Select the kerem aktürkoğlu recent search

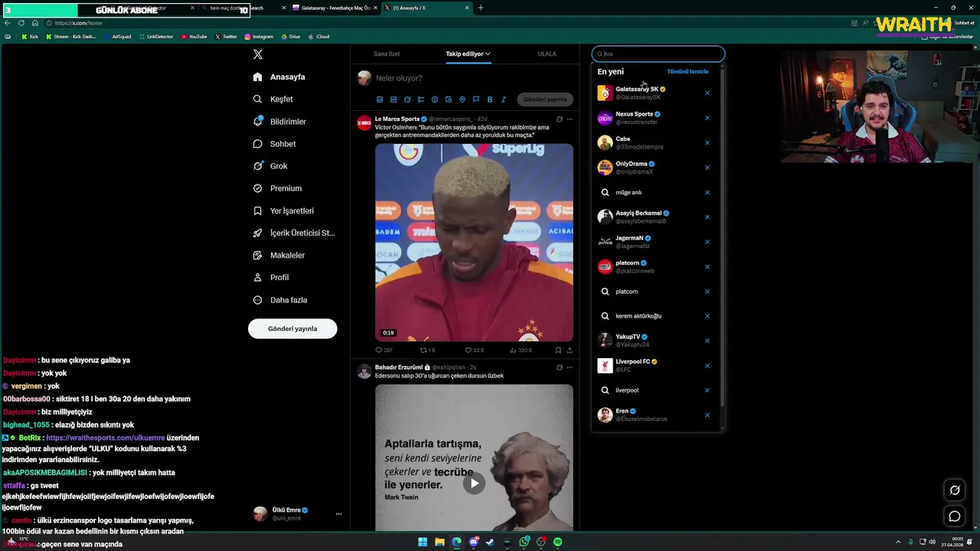pos(657,316)
